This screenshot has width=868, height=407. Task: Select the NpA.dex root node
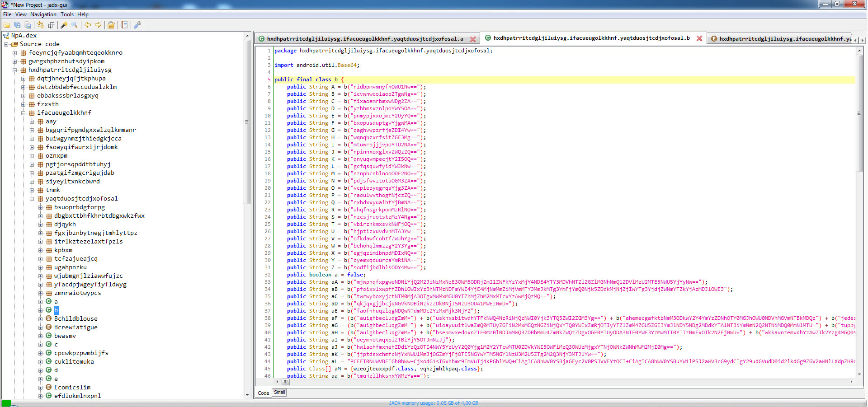24,35
